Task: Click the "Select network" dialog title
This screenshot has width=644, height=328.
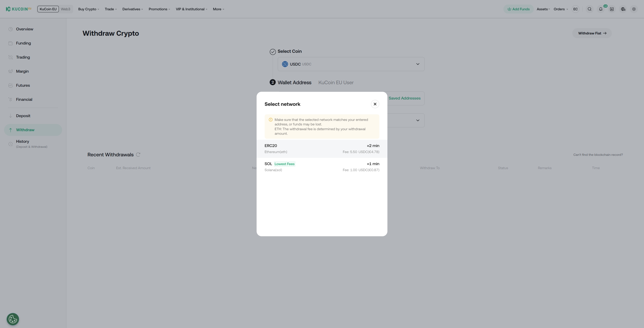Action: point(282,104)
